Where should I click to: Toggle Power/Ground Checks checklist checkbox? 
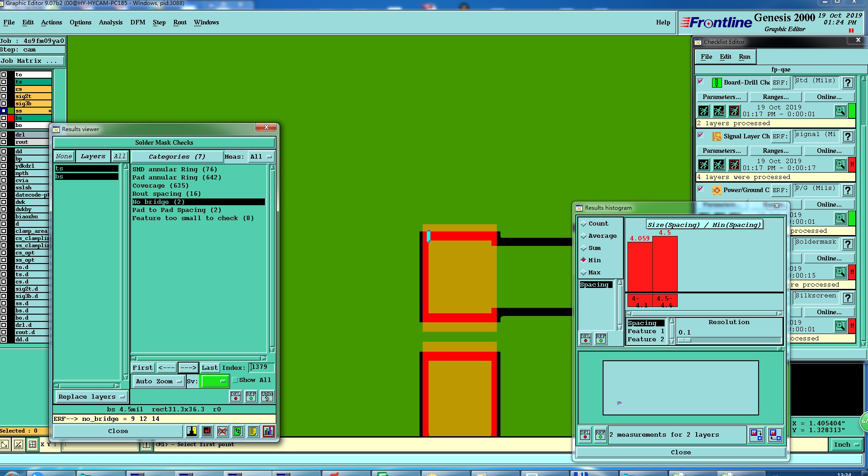click(701, 189)
